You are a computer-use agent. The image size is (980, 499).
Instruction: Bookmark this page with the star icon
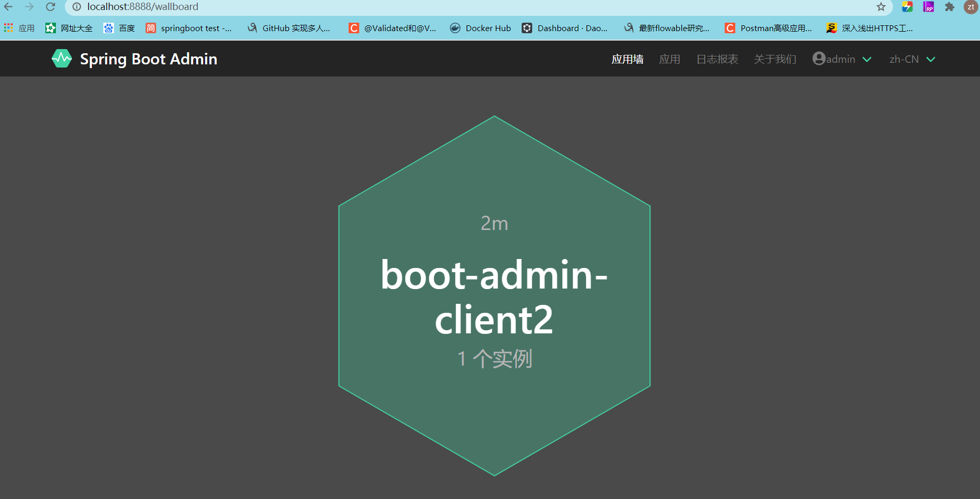coord(881,7)
